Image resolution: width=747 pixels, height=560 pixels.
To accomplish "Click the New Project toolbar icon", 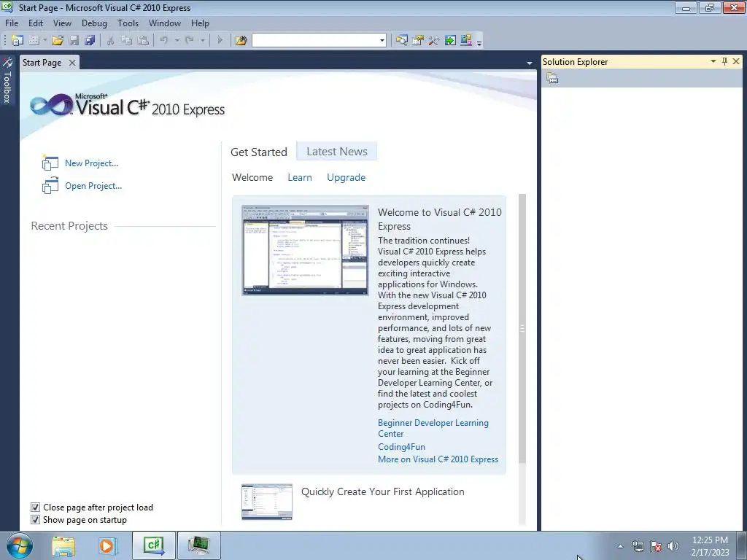I will (18, 41).
